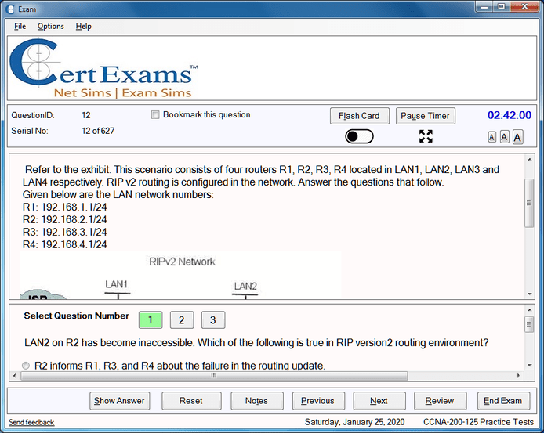Open the Options menu
The height and width of the screenshot is (433, 544).
point(51,26)
